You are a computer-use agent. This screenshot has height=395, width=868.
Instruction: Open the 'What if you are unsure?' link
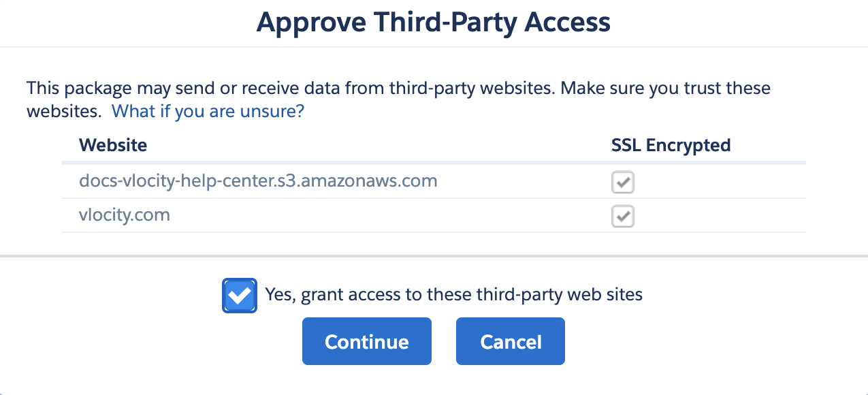click(x=208, y=110)
